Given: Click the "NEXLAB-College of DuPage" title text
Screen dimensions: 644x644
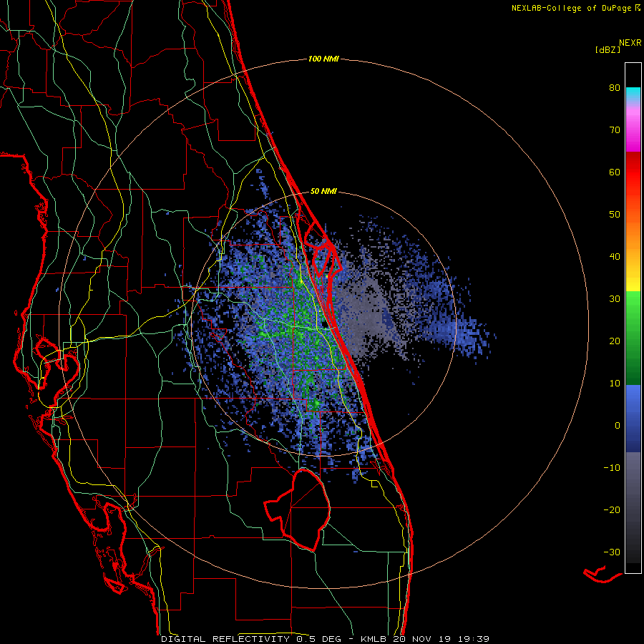Looking at the screenshot, I should tap(571, 8).
